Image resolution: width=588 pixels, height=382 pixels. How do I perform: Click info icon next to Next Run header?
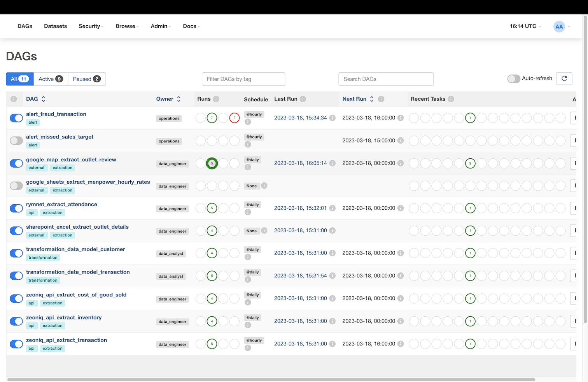pos(381,99)
